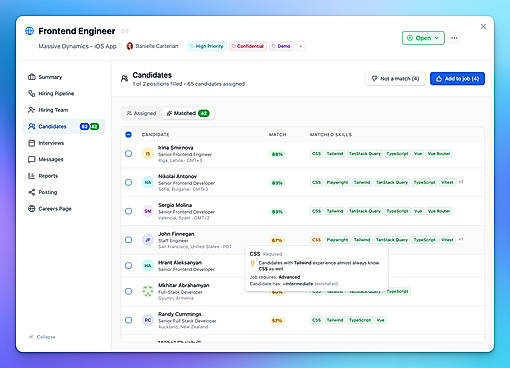Click the Hiring Pipeline icon

click(32, 93)
